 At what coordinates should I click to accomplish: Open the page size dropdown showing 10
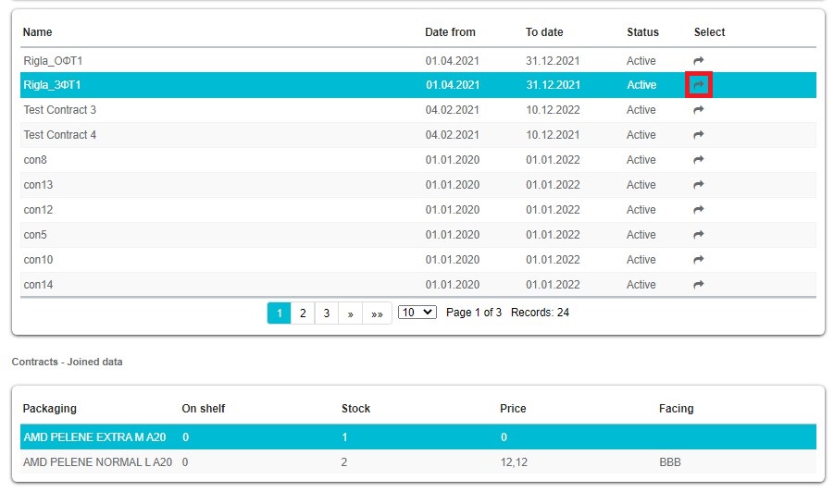[x=417, y=313]
